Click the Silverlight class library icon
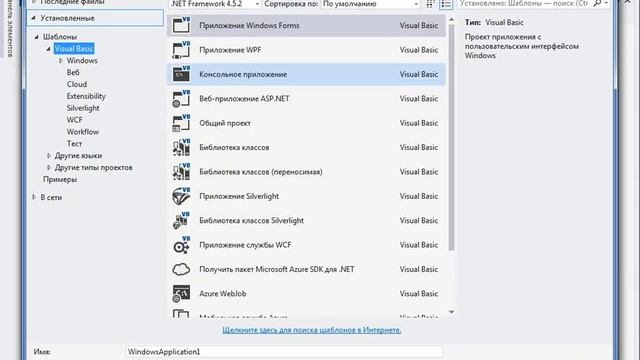640x360 pixels. 181,221
